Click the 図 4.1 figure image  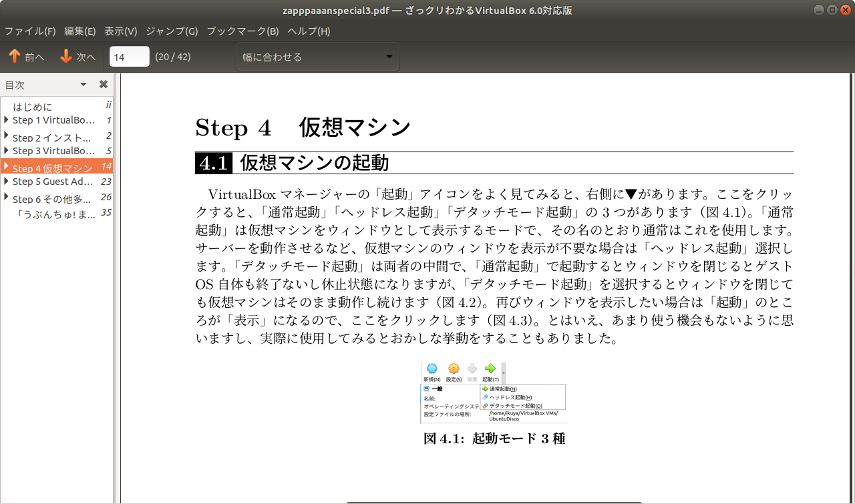click(494, 393)
